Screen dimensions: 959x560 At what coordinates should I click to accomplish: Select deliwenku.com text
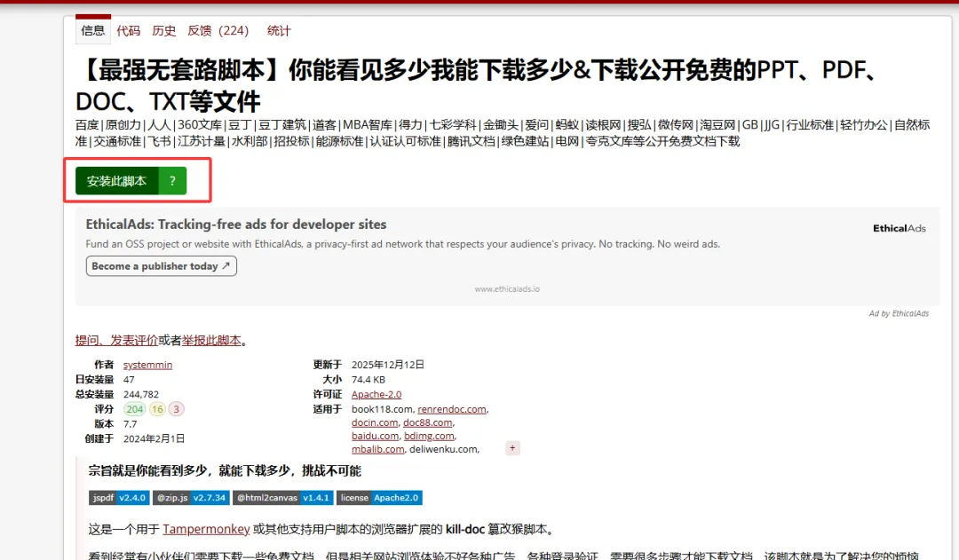[x=443, y=449]
